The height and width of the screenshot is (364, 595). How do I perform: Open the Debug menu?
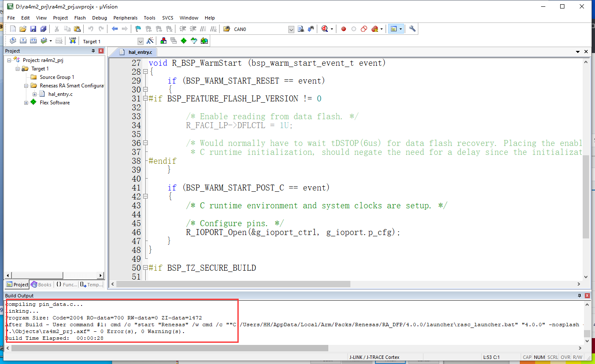99,18
